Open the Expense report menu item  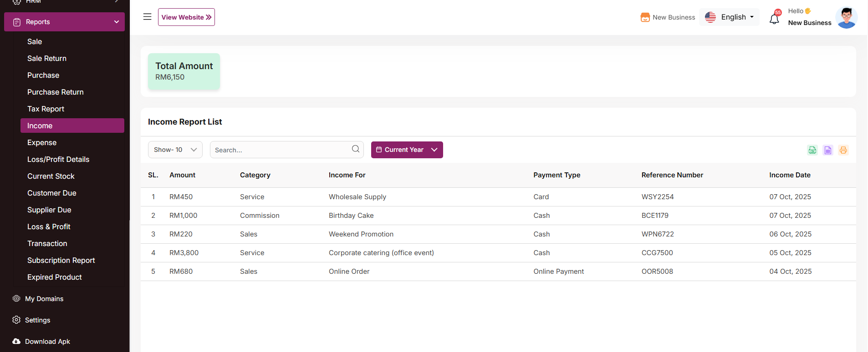click(x=42, y=142)
